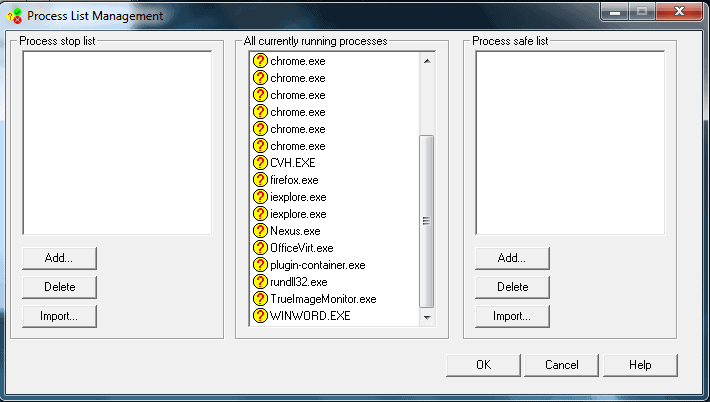Add a process to the stop list

click(59, 258)
